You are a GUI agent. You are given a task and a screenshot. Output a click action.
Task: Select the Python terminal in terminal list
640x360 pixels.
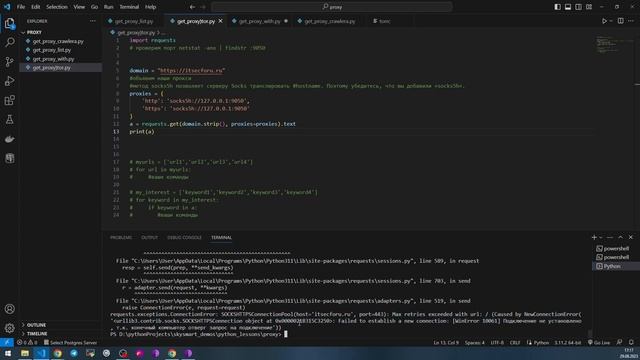point(612,266)
